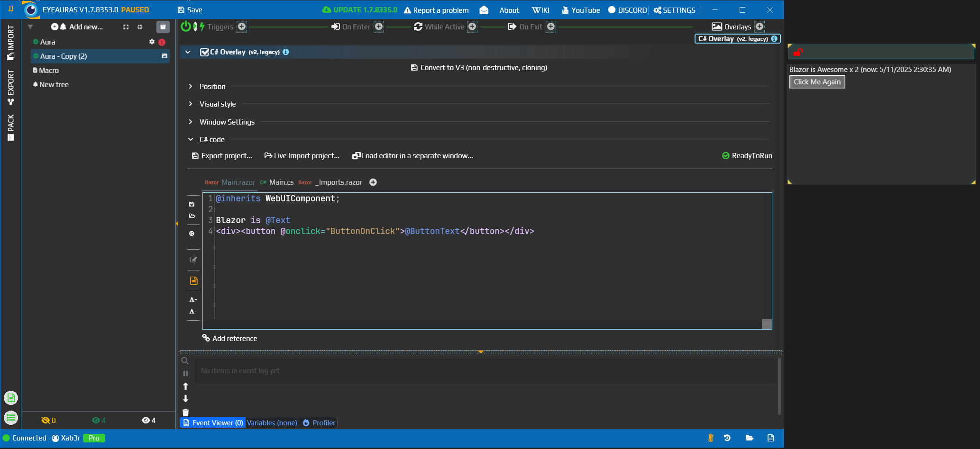The height and width of the screenshot is (449, 980).
Task: Open SETTINGS from title bar
Action: point(674,10)
